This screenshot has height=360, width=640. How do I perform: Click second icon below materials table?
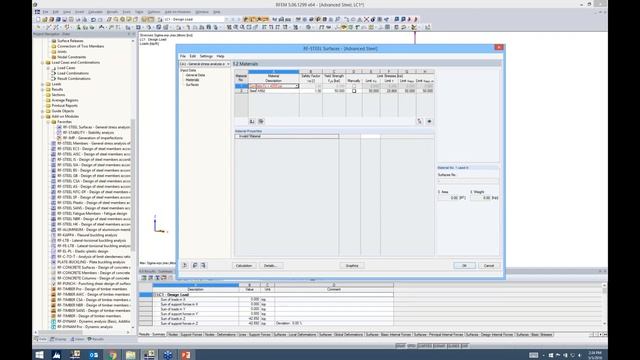pos(261,121)
